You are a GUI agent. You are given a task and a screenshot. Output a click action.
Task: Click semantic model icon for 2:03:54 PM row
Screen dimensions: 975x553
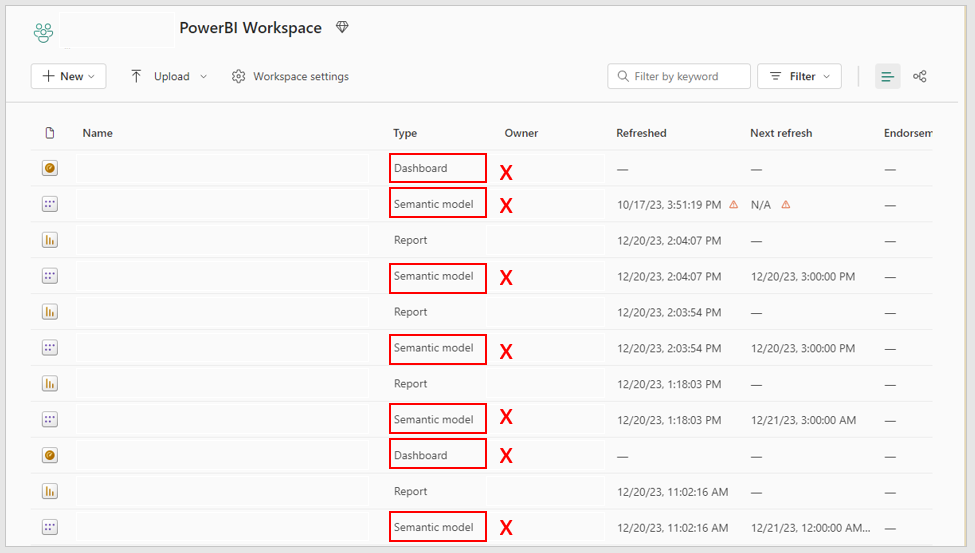(50, 348)
